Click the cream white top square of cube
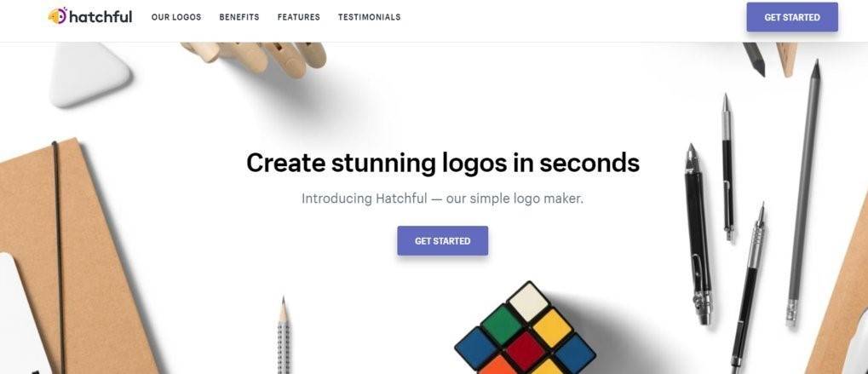Viewport: 868px width, 374px height. 528,302
